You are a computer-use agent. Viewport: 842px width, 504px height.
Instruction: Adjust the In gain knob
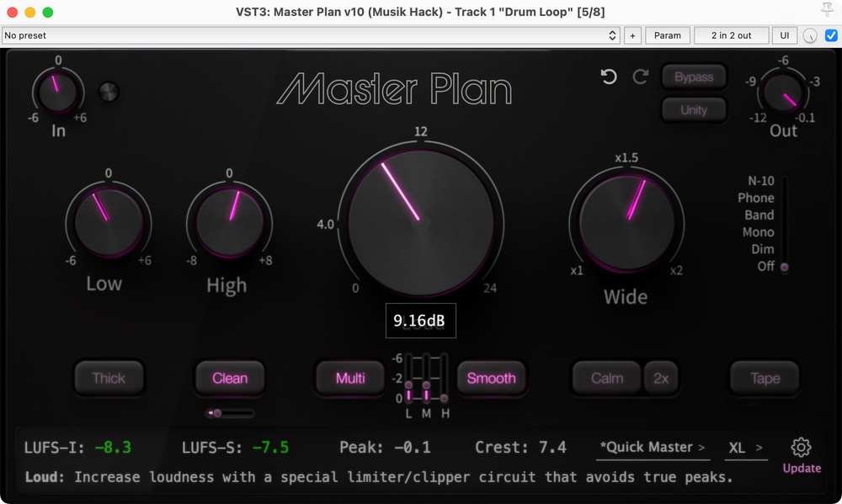click(57, 93)
